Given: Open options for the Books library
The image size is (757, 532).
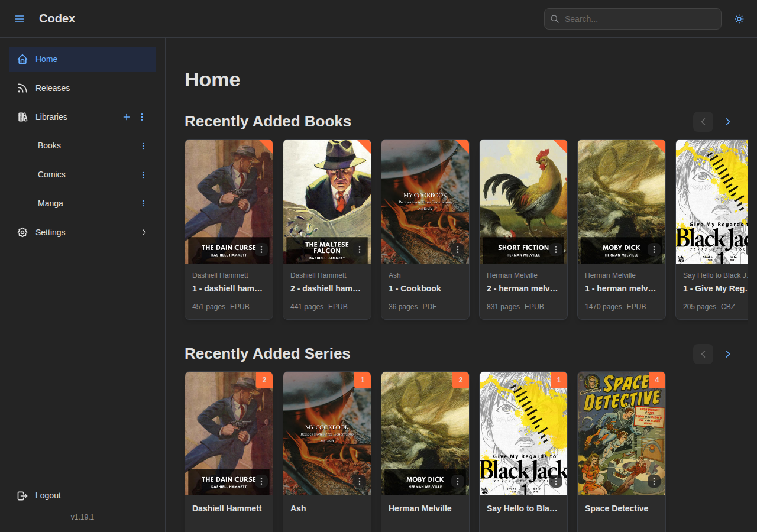Looking at the screenshot, I should (x=143, y=145).
